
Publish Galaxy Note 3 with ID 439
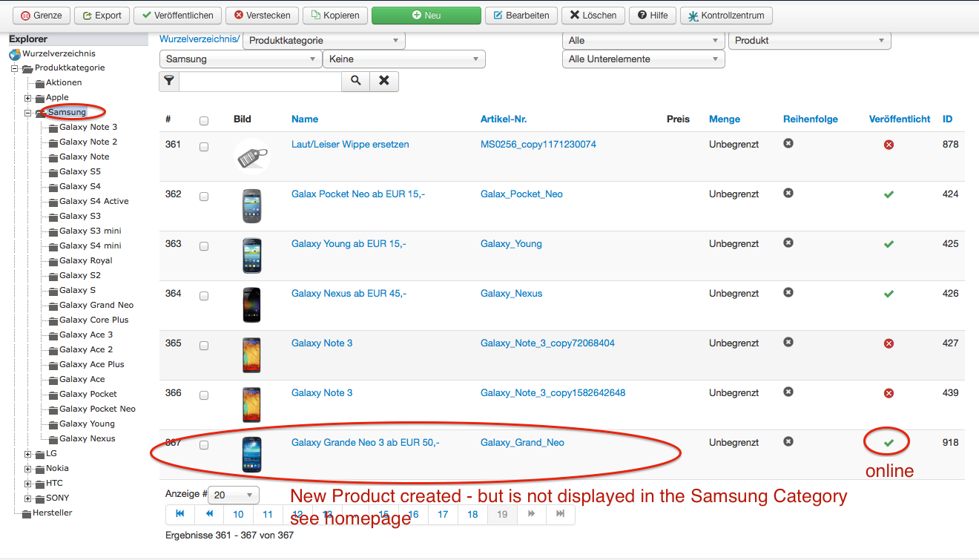889,393
